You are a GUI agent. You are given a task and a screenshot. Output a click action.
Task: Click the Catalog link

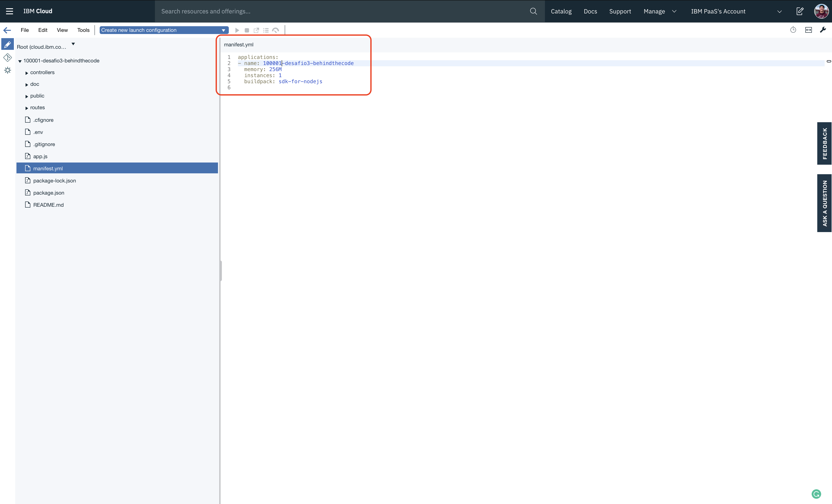[561, 11]
